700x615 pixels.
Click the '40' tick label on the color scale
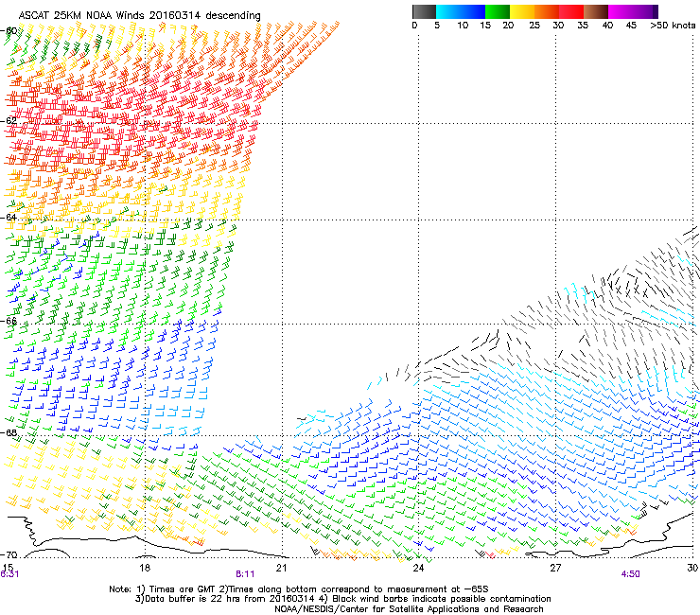pos(607,25)
